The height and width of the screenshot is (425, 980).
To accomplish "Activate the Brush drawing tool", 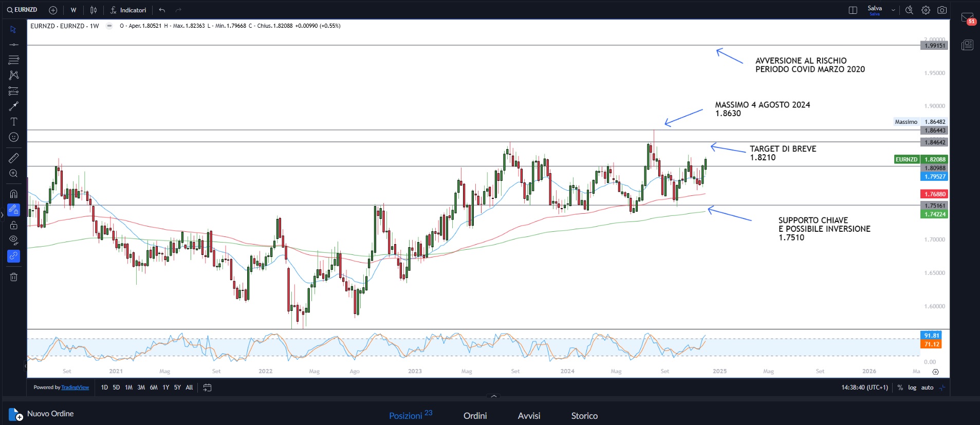I will pos(14,106).
